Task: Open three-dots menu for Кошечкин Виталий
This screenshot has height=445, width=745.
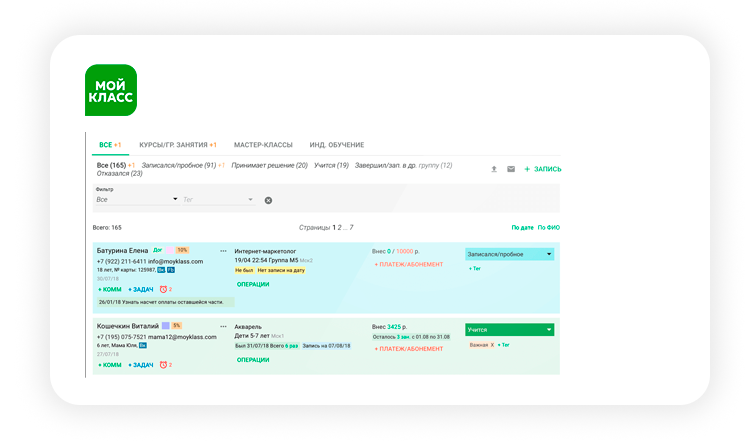Action: pyautogui.click(x=223, y=326)
